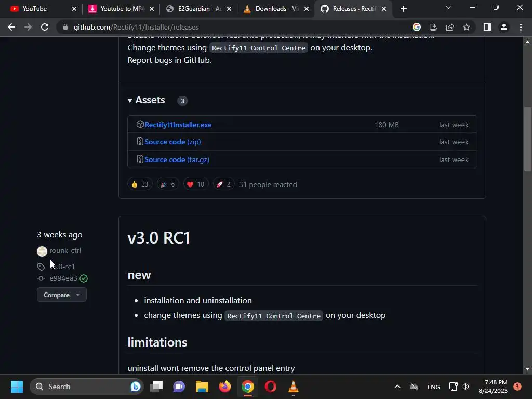Open volume control in system tray
Viewport: 532px width, 399px height.
(465, 387)
